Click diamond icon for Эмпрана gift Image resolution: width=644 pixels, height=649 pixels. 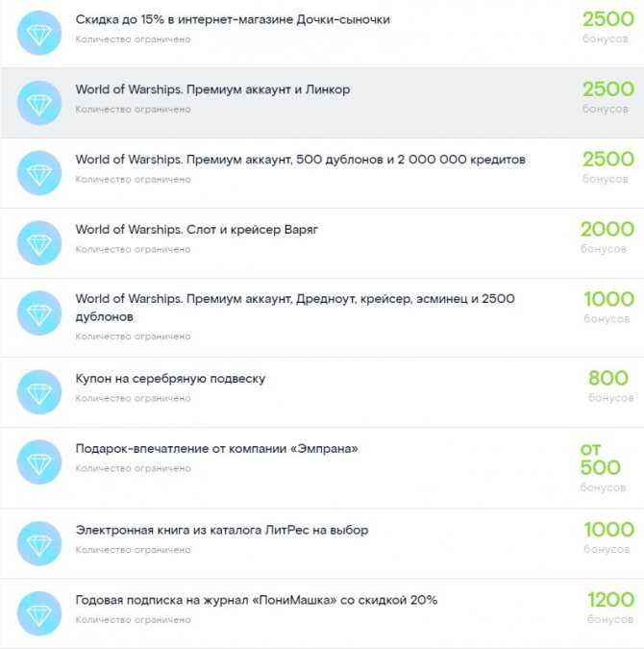[39, 462]
